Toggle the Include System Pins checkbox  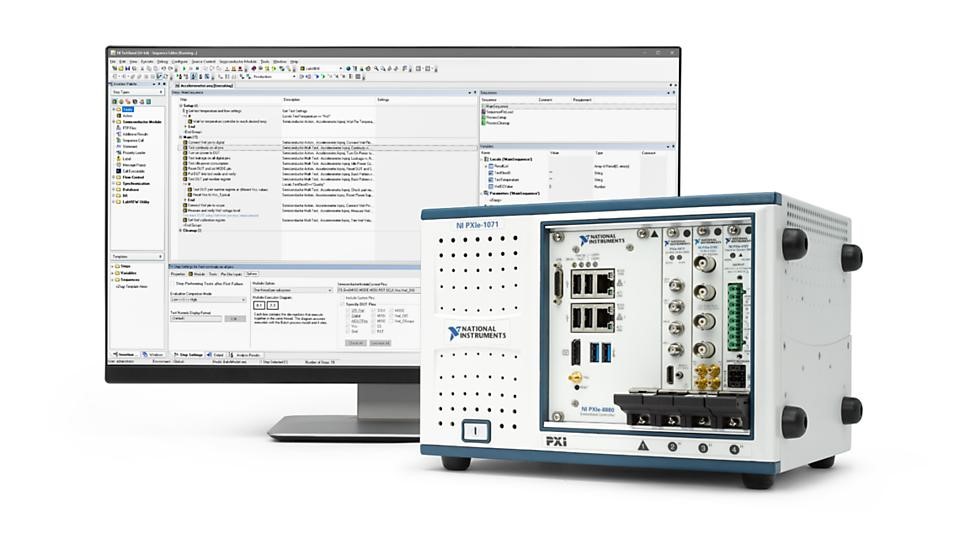[343, 298]
